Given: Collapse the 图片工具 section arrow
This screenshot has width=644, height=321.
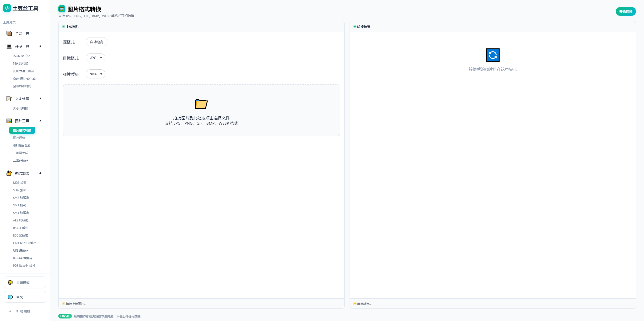Looking at the screenshot, I should [x=40, y=121].
